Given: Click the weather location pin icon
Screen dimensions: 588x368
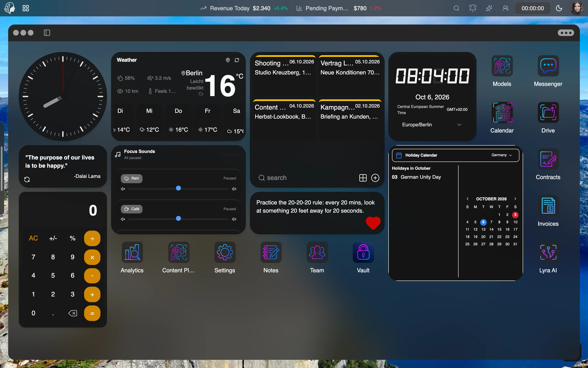Looking at the screenshot, I should (228, 60).
